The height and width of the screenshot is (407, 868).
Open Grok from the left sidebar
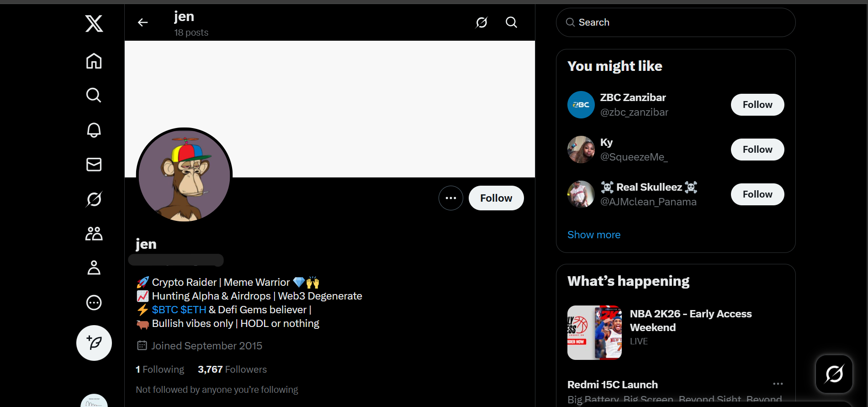click(94, 199)
